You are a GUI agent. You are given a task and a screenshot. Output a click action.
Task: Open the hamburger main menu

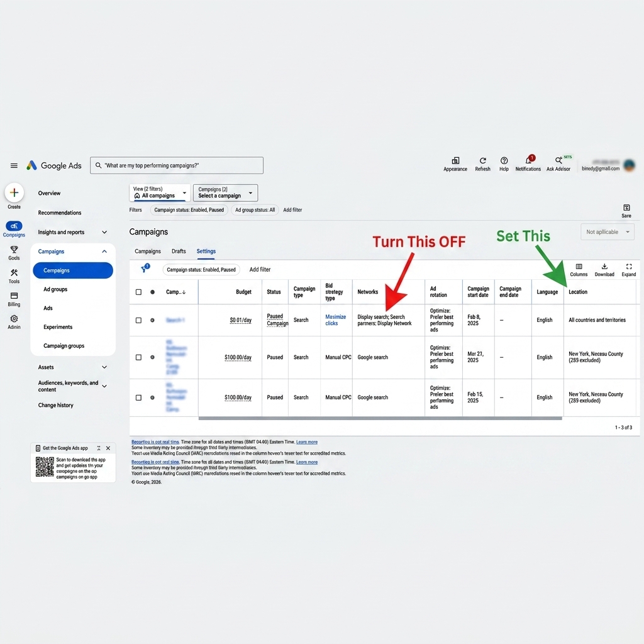pyautogui.click(x=14, y=165)
